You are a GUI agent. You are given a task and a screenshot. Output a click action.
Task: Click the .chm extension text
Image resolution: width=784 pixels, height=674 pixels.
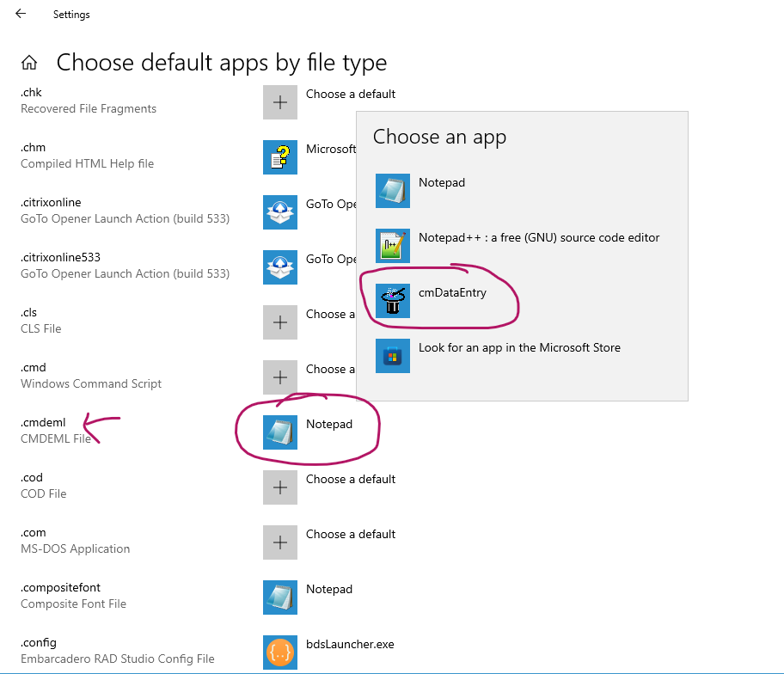coord(33,148)
